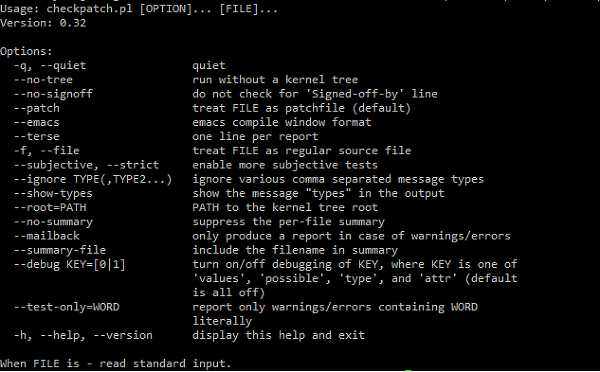Select the --test-only=WORD option
The width and height of the screenshot is (600, 372).
pyautogui.click(x=67, y=307)
